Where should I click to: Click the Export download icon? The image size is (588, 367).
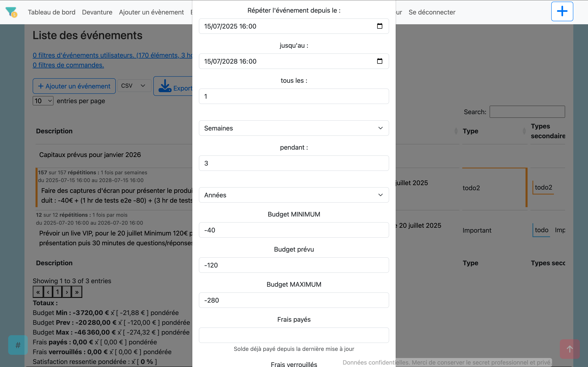coord(165,86)
